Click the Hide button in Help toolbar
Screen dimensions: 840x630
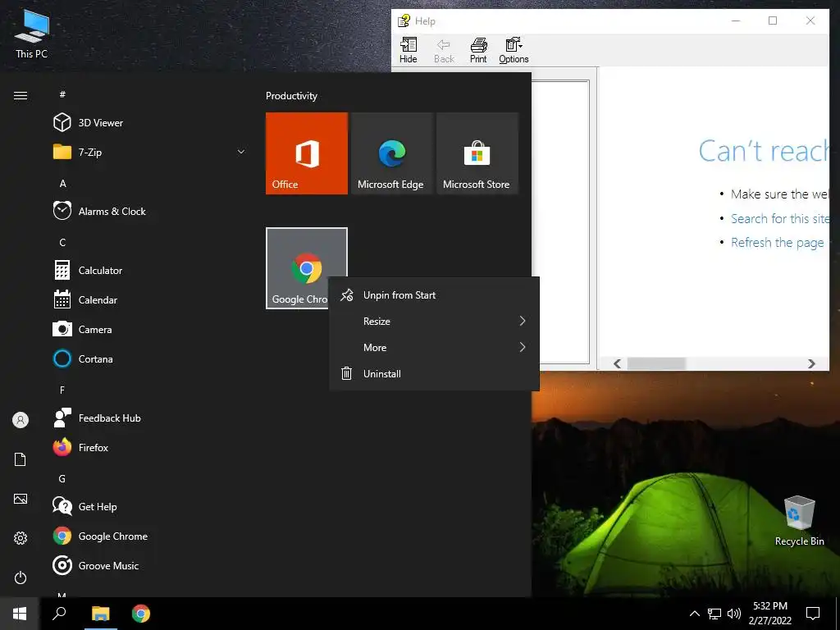[x=409, y=50]
